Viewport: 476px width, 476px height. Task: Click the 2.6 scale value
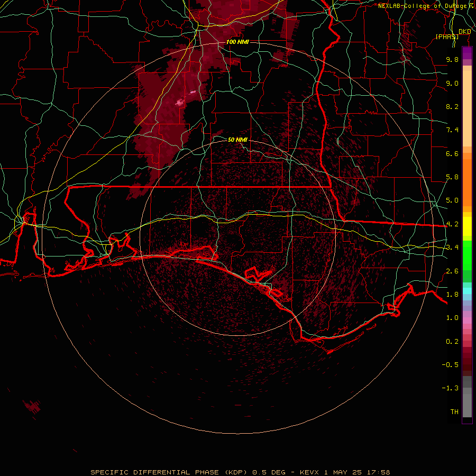452,271
